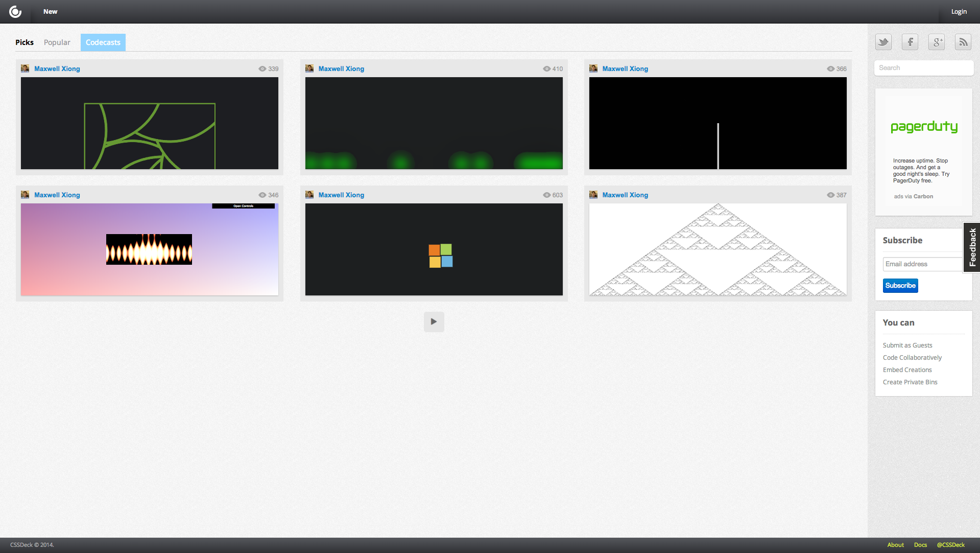
Task: Open the RSS feed icon
Action: 963,42
